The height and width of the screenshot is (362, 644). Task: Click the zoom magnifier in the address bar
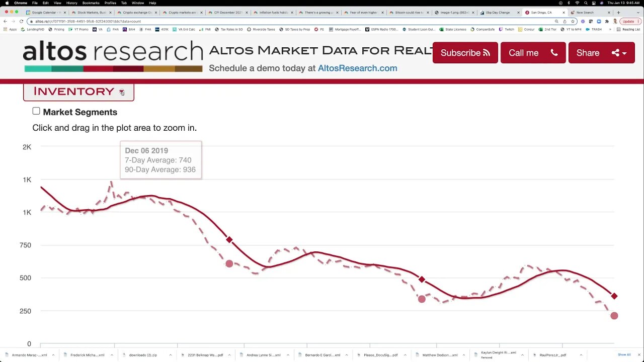(x=556, y=21)
